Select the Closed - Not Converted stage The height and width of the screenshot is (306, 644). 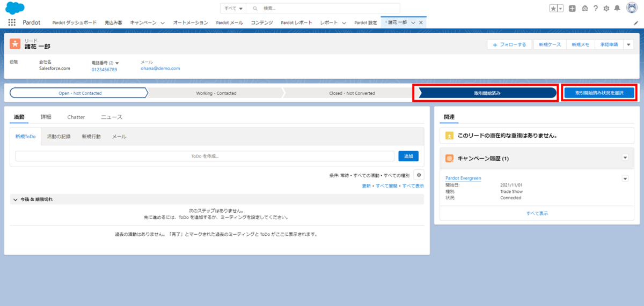352,93
